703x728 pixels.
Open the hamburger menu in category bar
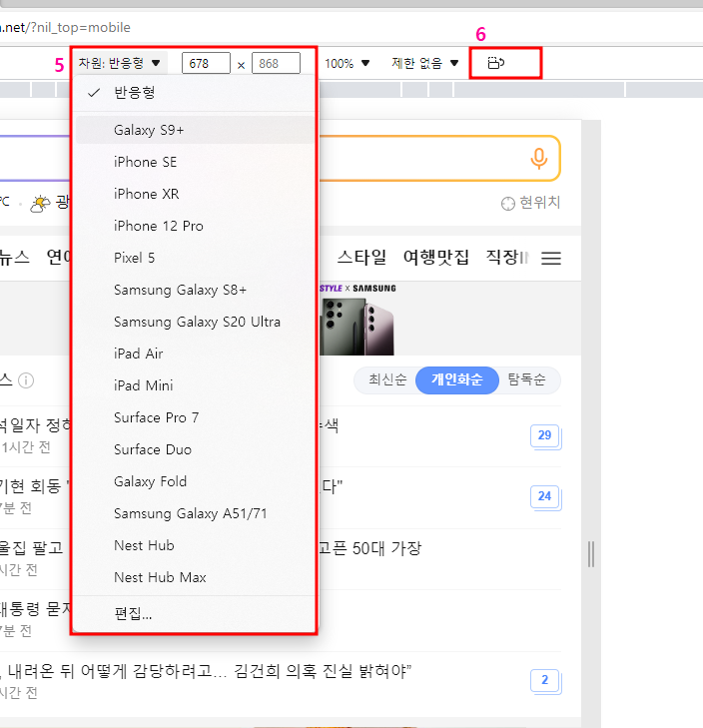[x=551, y=258]
